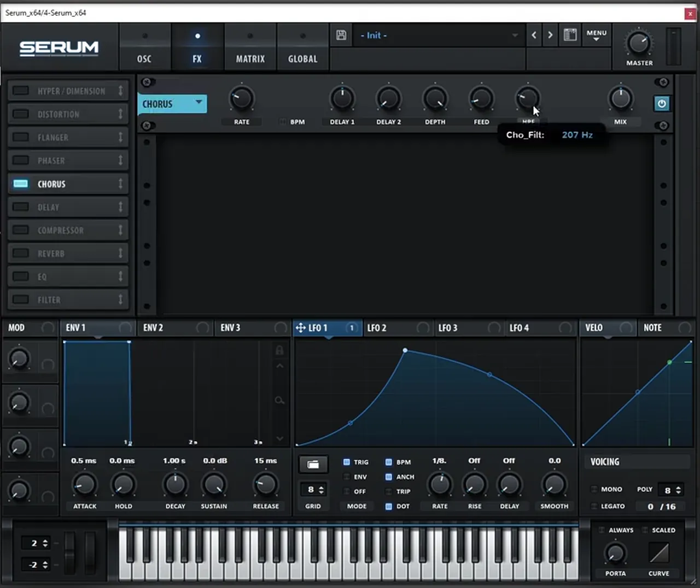
Task: Switch to the MATRIX tab
Action: (x=250, y=46)
